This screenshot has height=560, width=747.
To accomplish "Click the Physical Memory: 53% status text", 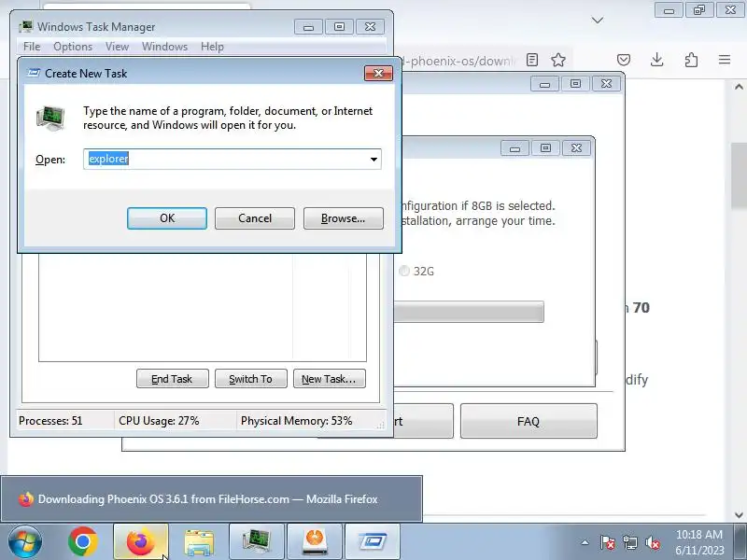I will click(296, 421).
